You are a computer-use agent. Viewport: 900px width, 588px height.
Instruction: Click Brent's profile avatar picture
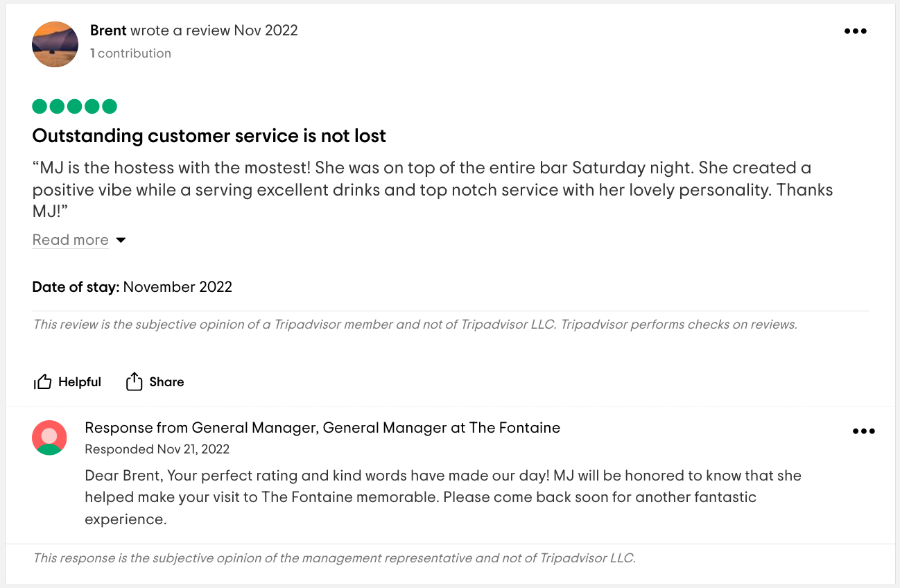tap(55, 44)
